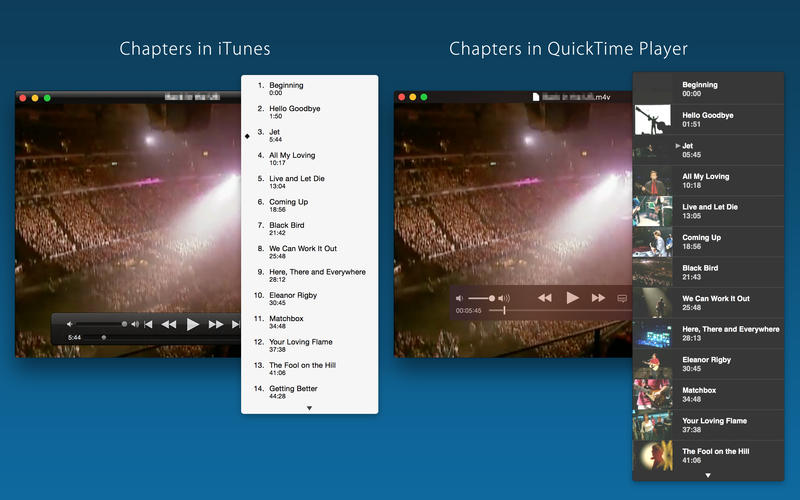Image resolution: width=800 pixels, height=500 pixels.
Task: Click the QuickTime volume slider knob
Action: (x=492, y=298)
